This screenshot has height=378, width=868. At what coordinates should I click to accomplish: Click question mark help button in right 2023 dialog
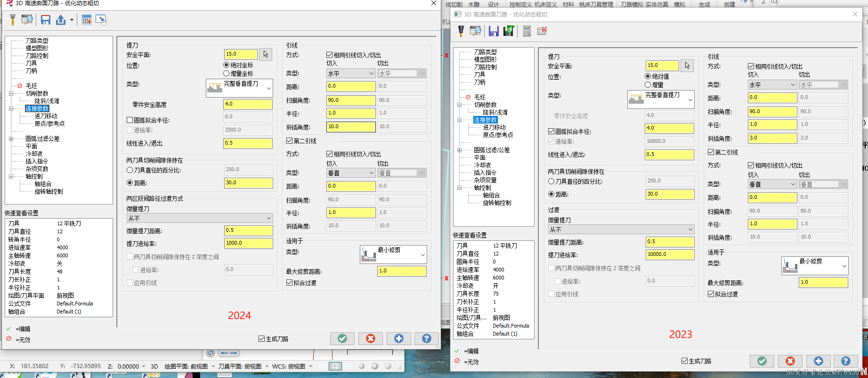click(846, 361)
